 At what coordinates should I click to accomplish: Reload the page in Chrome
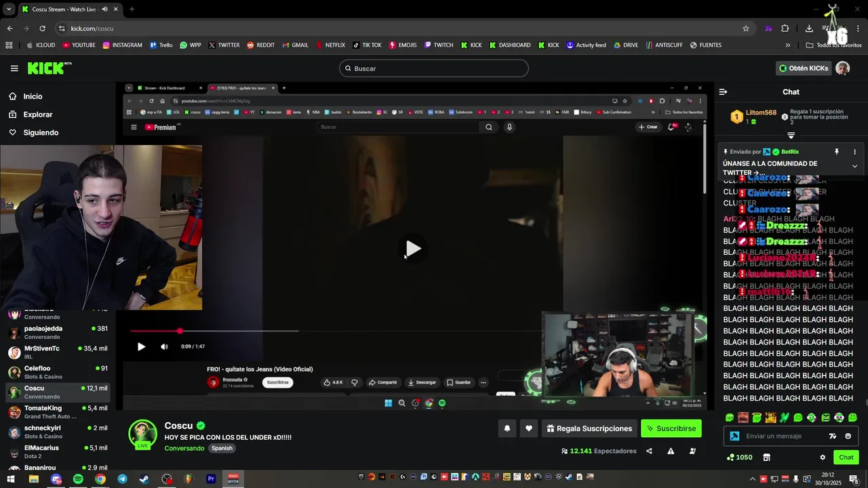point(42,28)
